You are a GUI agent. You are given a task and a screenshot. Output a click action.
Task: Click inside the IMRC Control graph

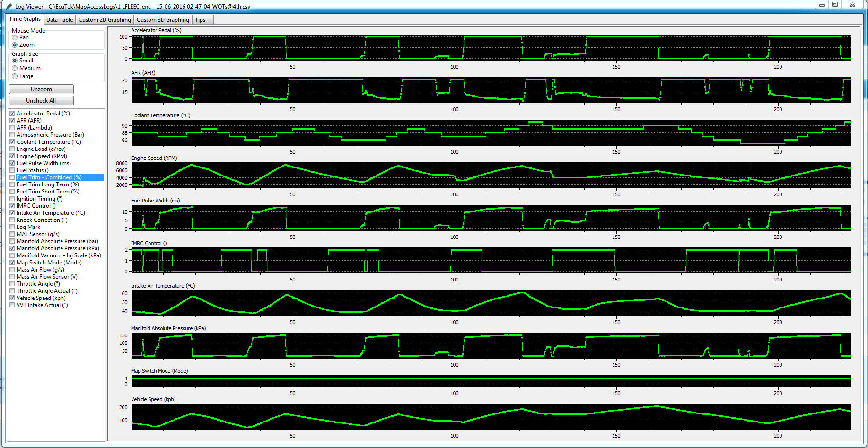coord(491,260)
